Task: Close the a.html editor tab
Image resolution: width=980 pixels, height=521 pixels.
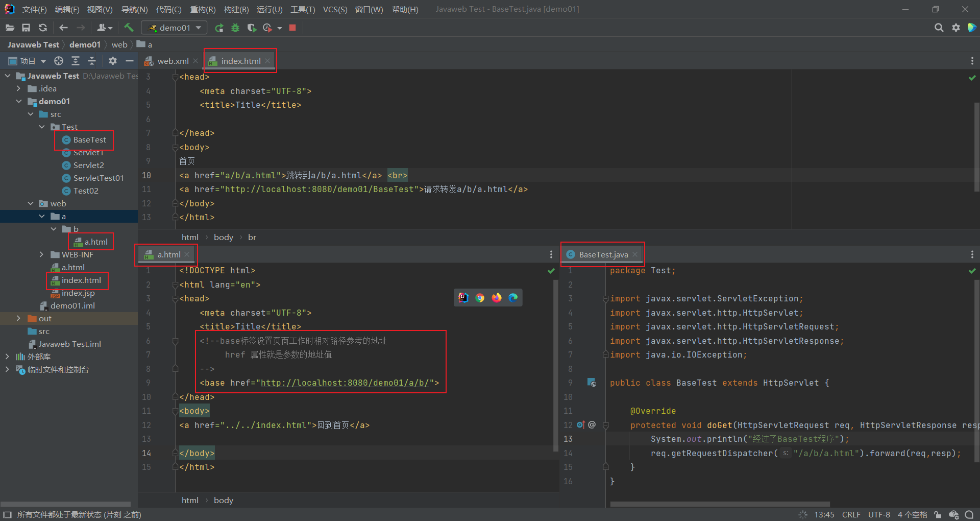Action: coord(187,254)
